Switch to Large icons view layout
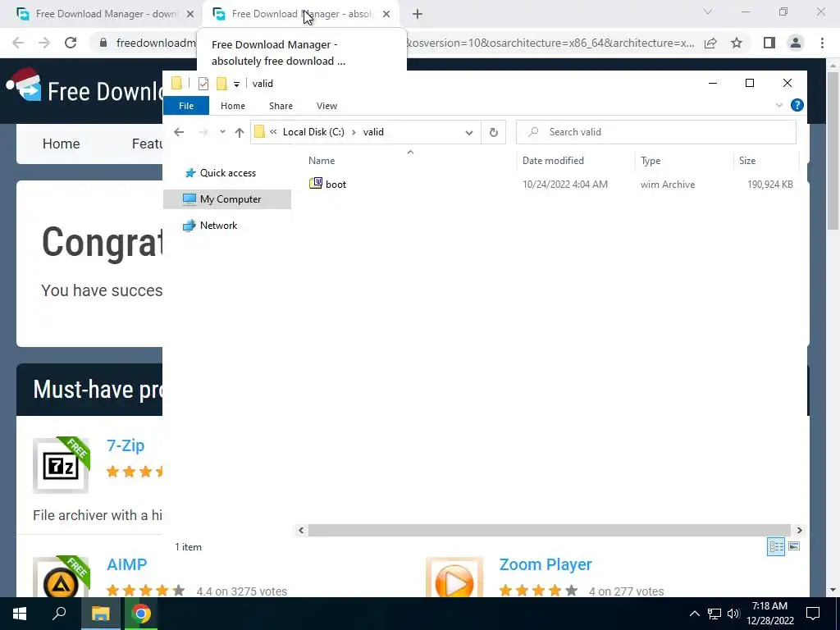The width and height of the screenshot is (840, 630). click(x=794, y=546)
